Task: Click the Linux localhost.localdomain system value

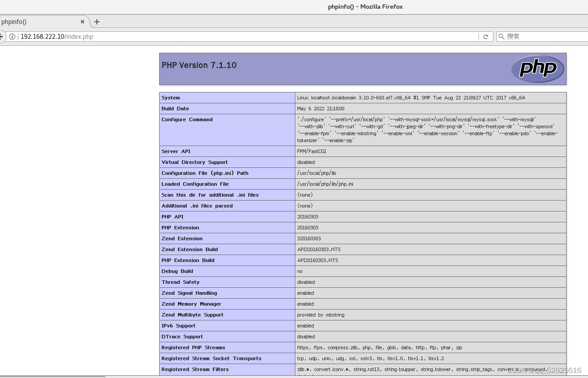Action: click(411, 98)
